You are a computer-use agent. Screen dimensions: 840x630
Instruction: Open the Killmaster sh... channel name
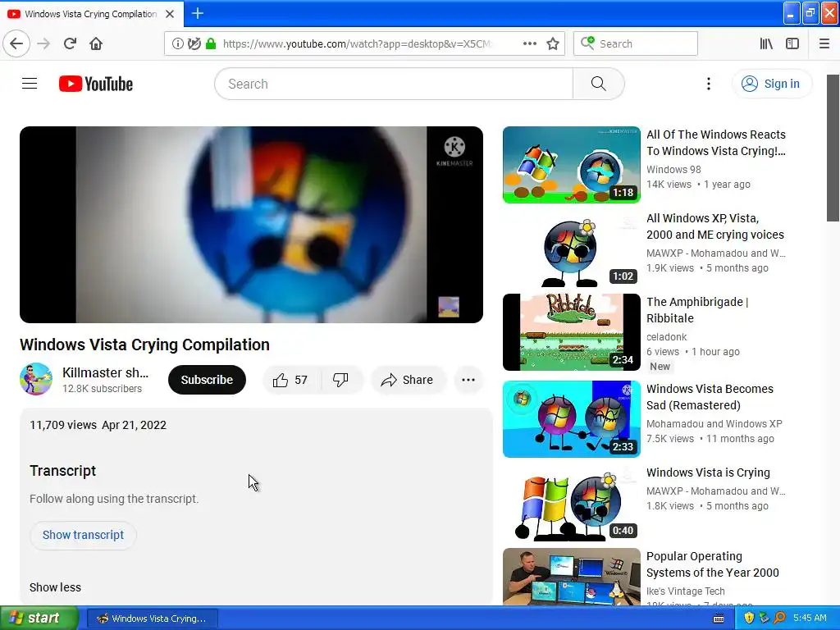click(106, 372)
